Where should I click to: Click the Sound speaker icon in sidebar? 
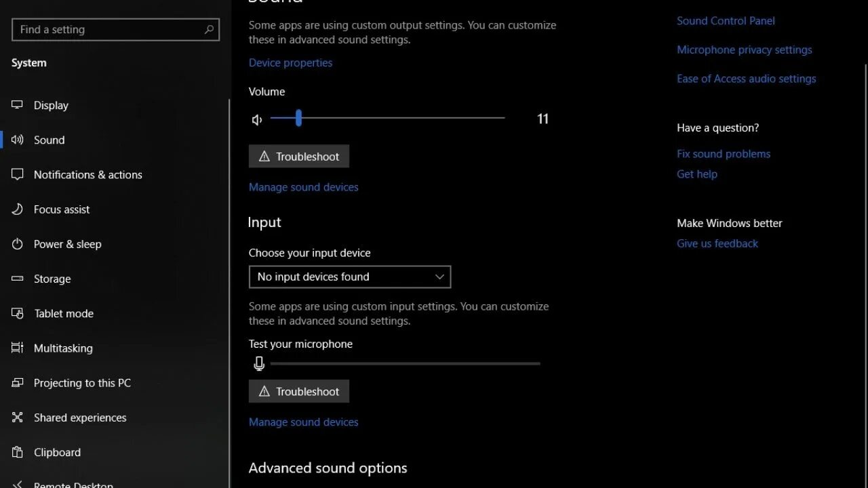[18, 140]
